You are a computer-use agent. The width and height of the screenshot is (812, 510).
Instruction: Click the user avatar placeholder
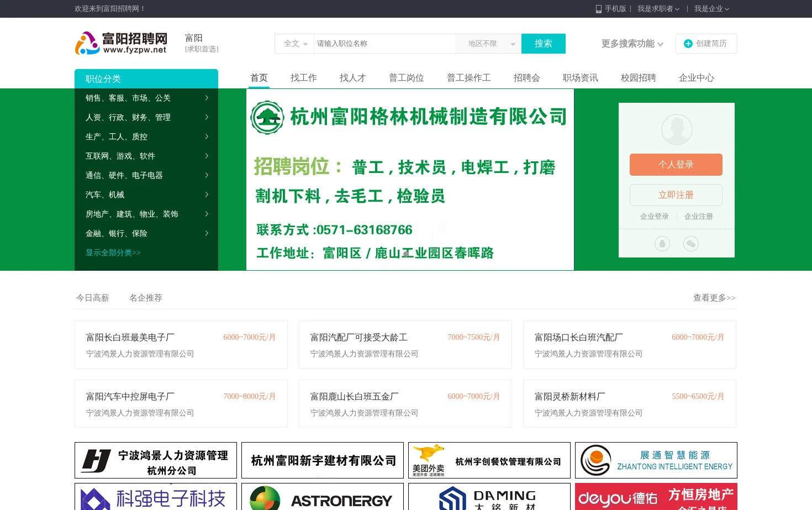tap(677, 130)
